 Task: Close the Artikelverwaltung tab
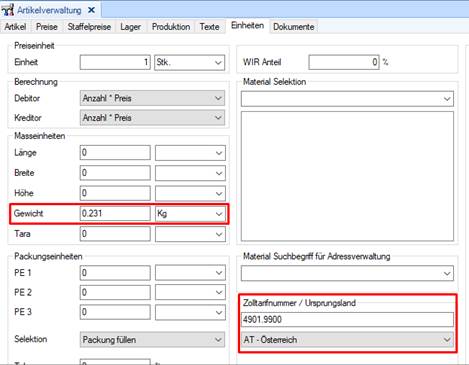[x=91, y=10]
